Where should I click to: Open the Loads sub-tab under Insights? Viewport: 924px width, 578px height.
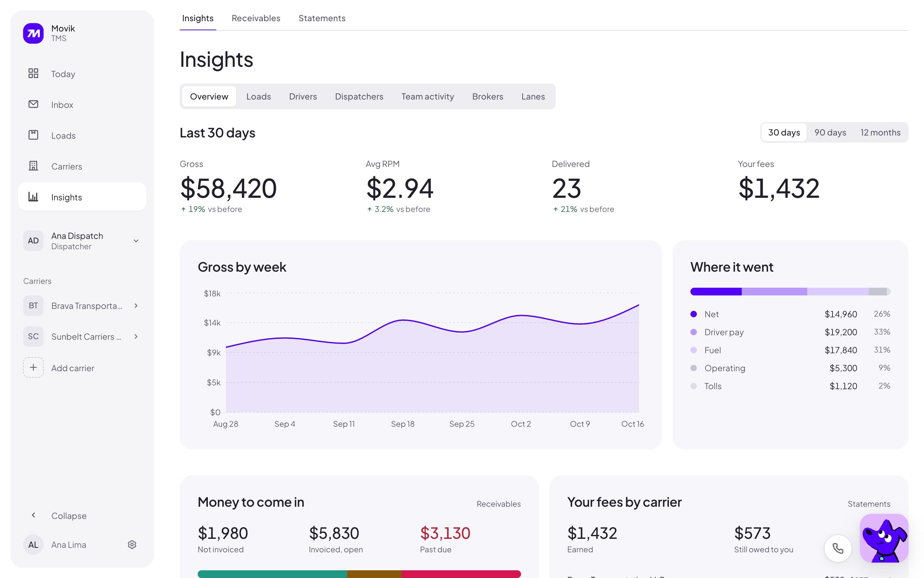point(259,96)
